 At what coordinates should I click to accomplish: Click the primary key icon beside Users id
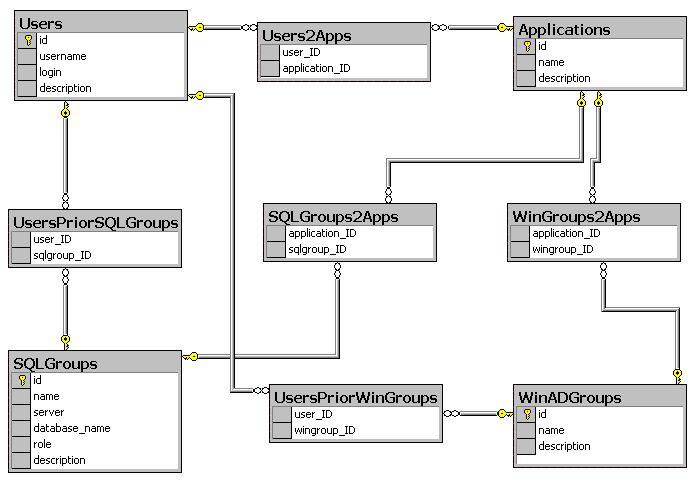(x=29, y=41)
